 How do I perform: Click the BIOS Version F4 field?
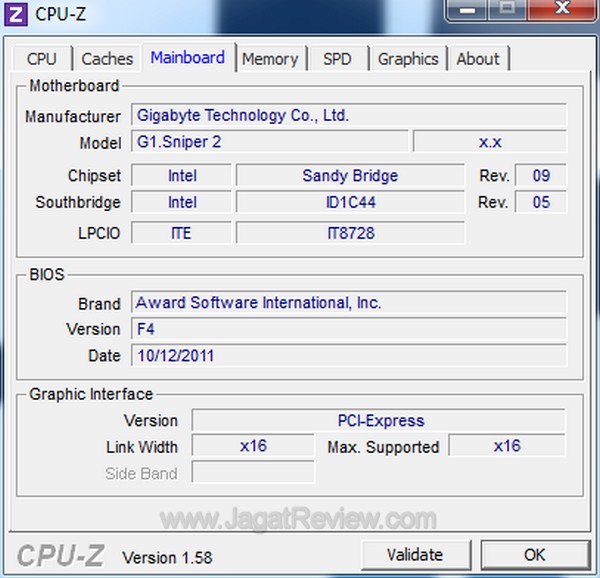pos(349,329)
